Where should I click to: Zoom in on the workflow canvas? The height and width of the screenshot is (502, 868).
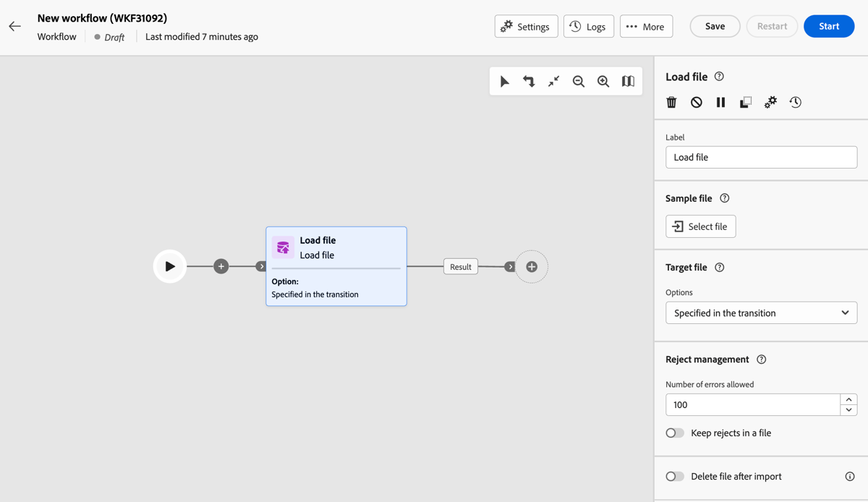click(603, 81)
